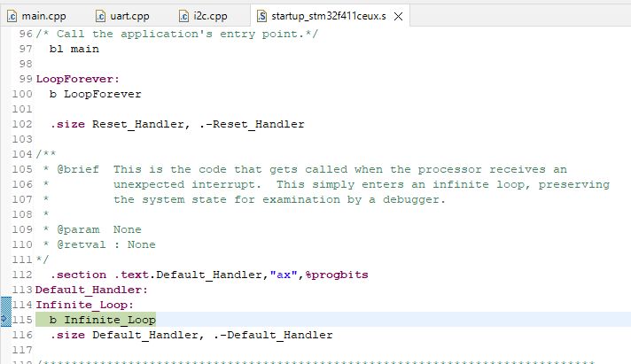Click the '@retval : None' comment line
This screenshot has height=364, width=631.
pyautogui.click(x=99, y=244)
